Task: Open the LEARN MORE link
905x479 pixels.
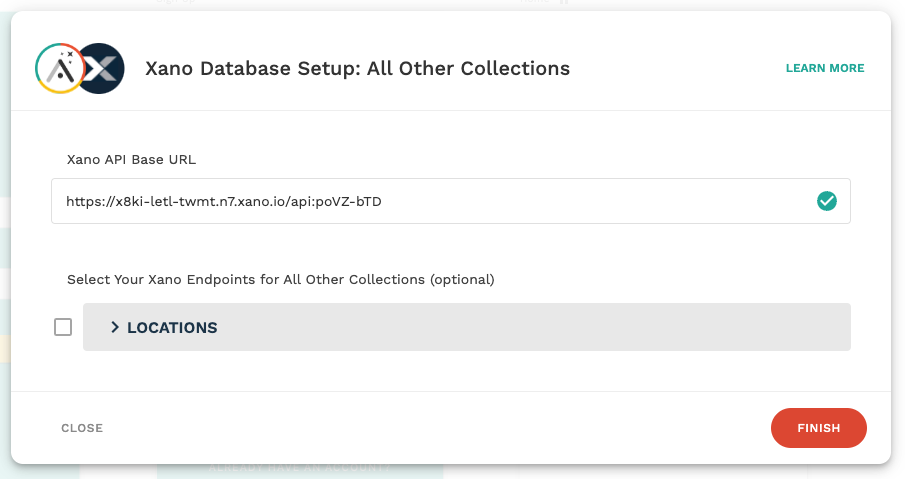Action: coord(825,68)
